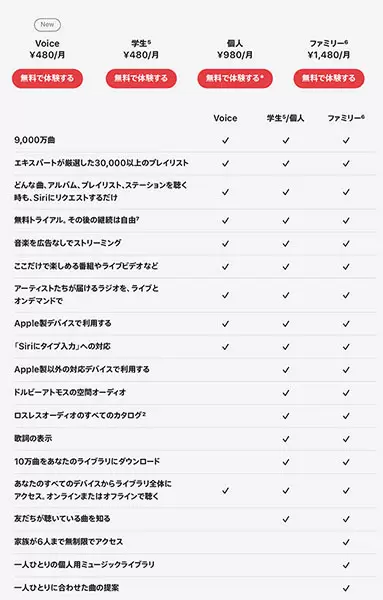Click Voice checkmark for 9,000万曲 row
The width and height of the screenshot is (383, 600).
(225, 140)
